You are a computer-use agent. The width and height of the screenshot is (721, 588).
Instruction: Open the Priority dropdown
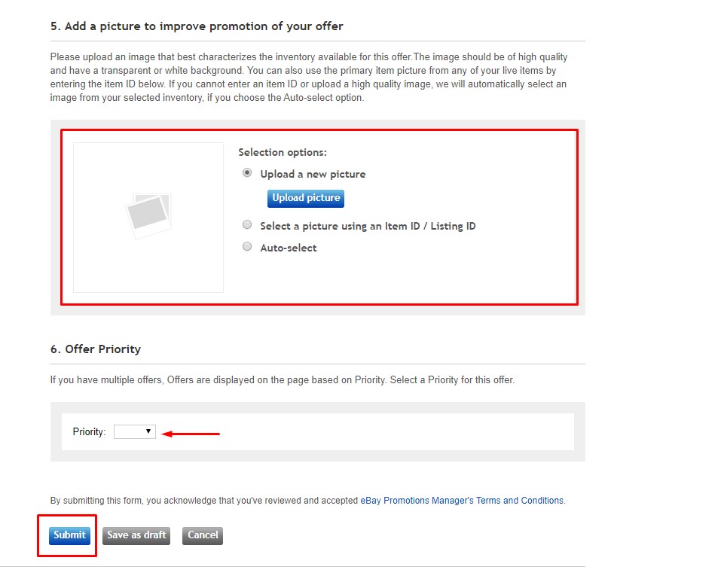(x=135, y=432)
